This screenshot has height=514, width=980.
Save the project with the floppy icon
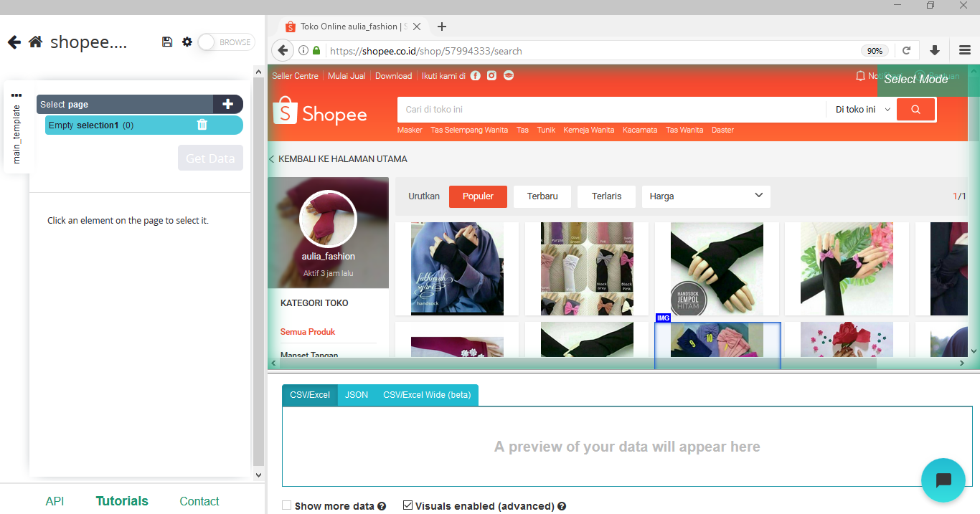[167, 42]
